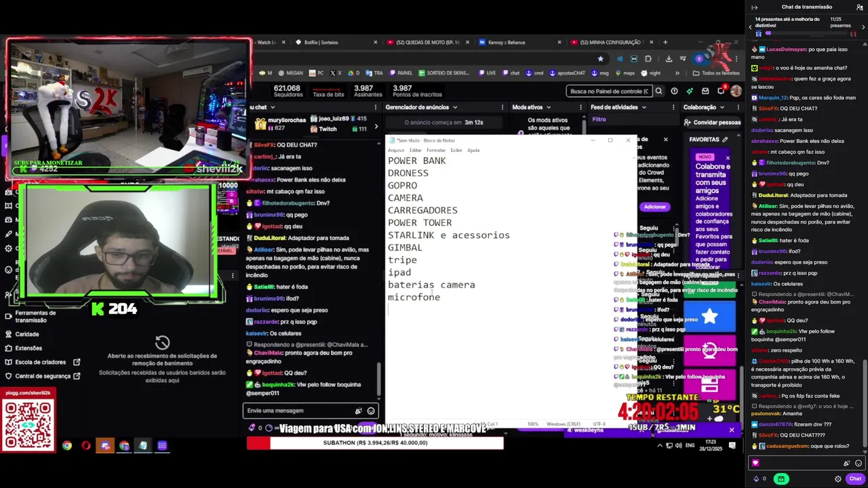
Task: Open the community users icon in chat header
Action: coord(859,7)
